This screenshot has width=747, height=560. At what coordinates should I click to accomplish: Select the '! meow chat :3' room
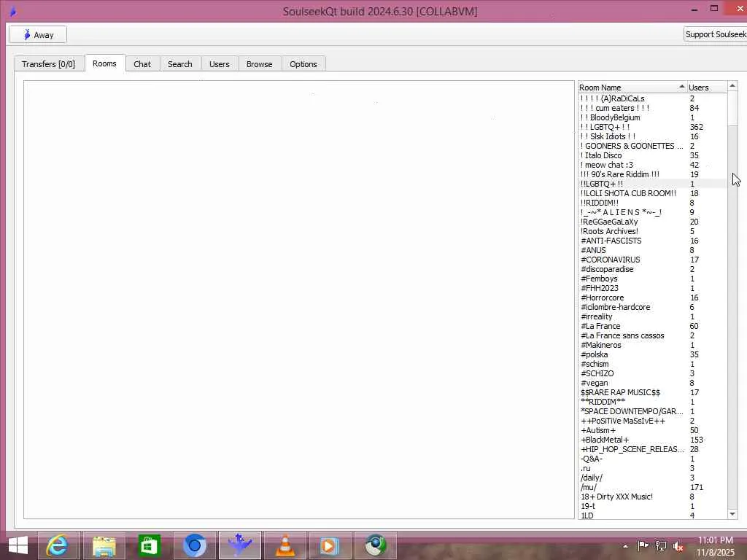pyautogui.click(x=652, y=165)
